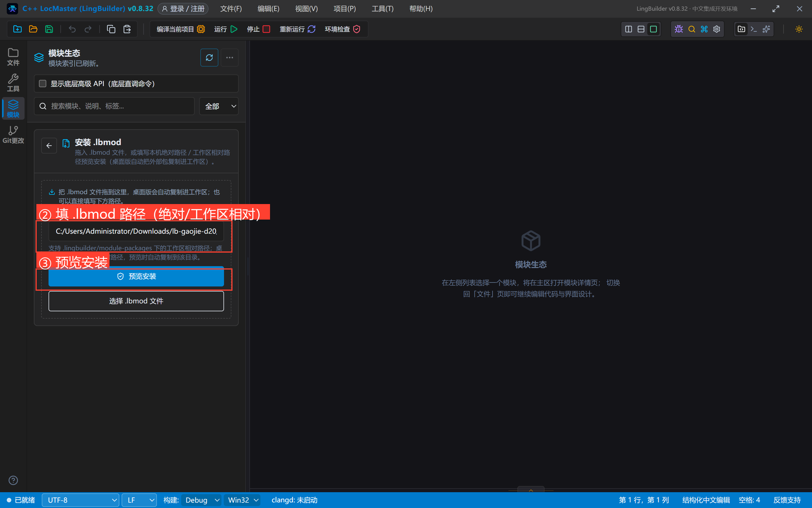Click the orange open folder icon

tap(33, 29)
